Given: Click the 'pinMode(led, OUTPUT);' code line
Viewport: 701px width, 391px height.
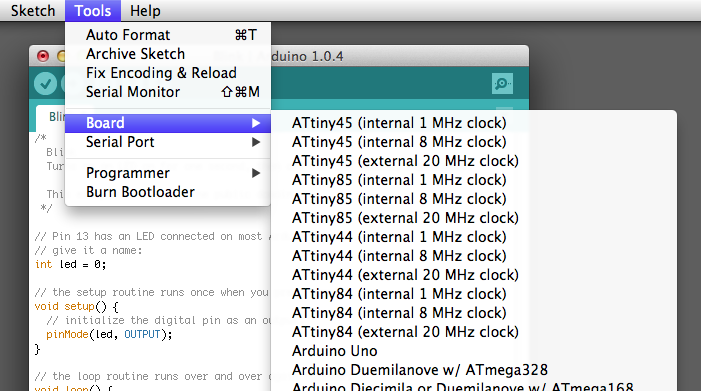Looking at the screenshot, I should (x=109, y=335).
